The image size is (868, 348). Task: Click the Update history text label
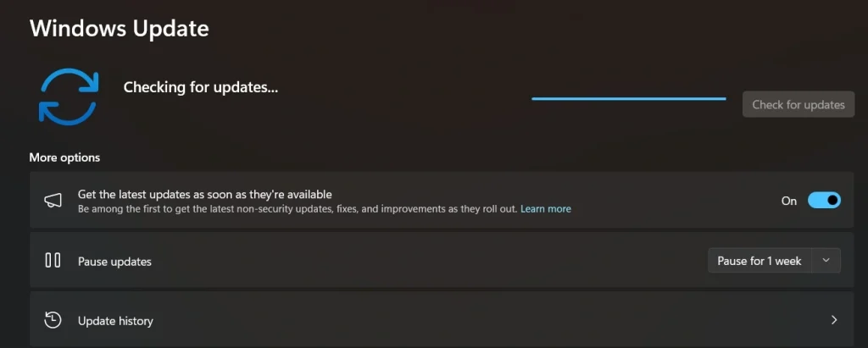point(115,321)
